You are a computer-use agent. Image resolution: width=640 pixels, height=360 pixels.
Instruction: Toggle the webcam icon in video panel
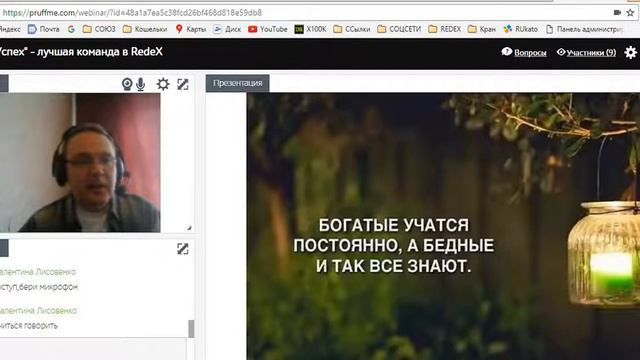[x=127, y=84]
